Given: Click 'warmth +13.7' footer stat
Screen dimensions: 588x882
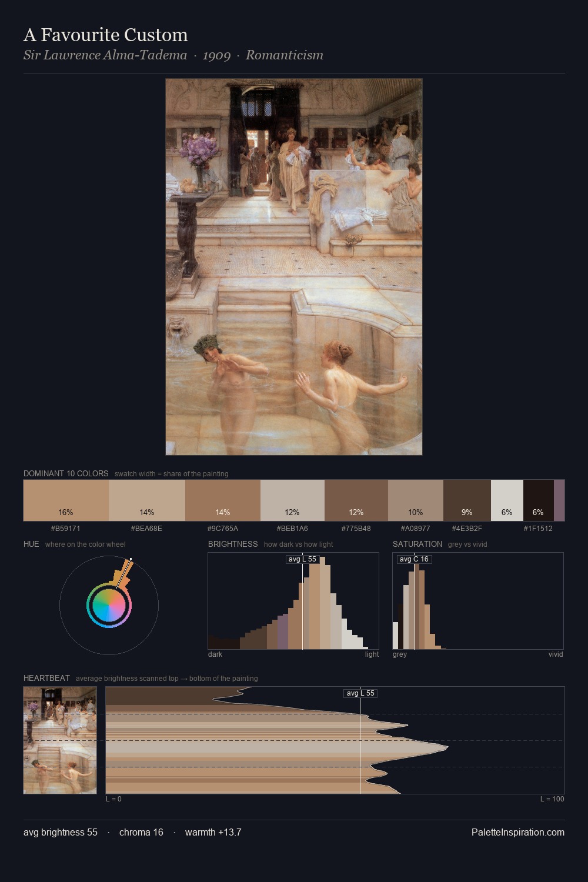Looking at the screenshot, I should coord(213,832).
